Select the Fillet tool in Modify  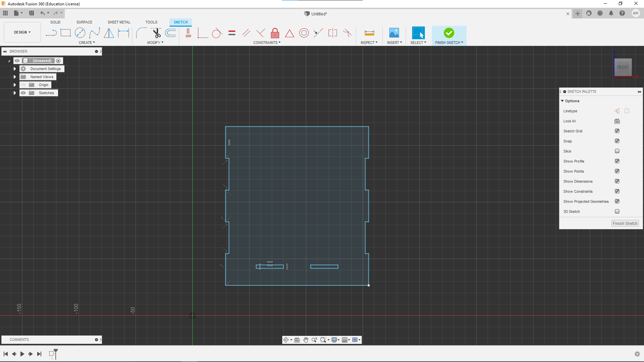(x=141, y=33)
